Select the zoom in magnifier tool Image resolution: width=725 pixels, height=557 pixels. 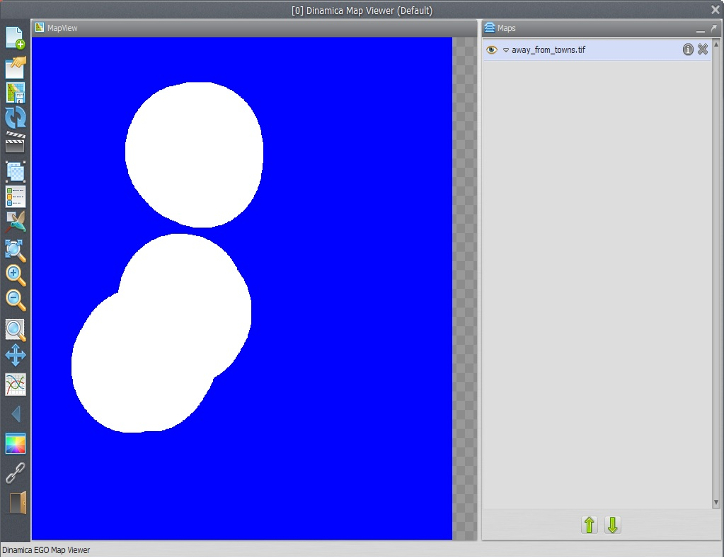[x=15, y=275]
